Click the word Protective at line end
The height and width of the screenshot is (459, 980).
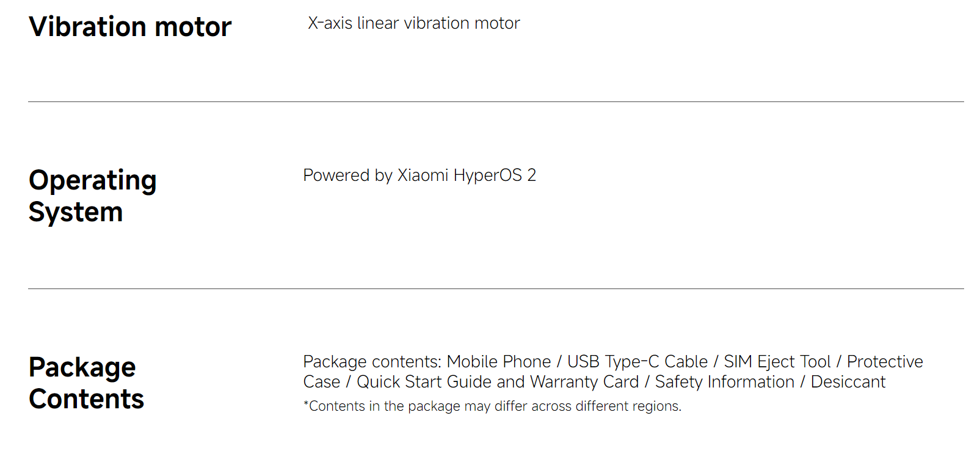[x=885, y=362]
